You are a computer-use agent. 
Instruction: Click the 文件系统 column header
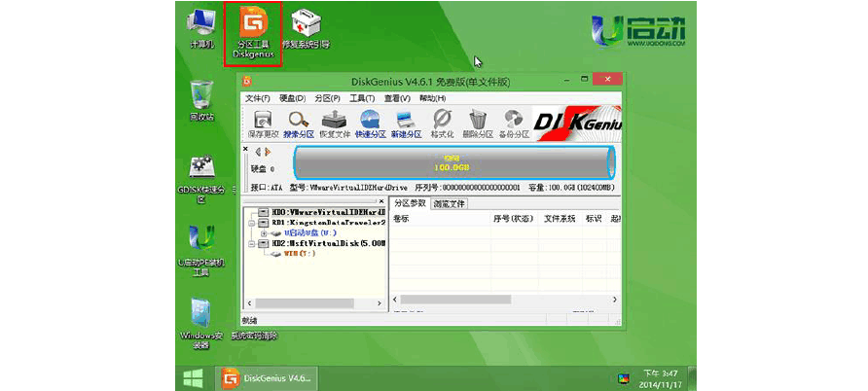560,219
